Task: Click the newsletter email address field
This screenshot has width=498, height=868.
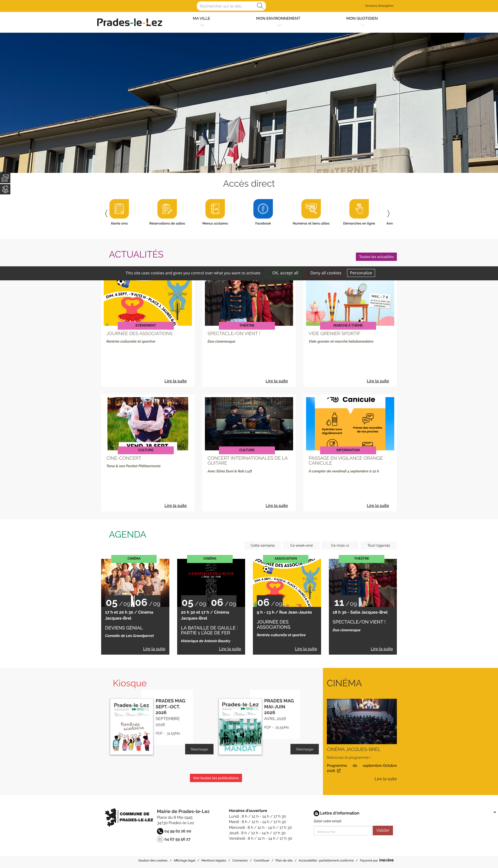Action: click(342, 831)
